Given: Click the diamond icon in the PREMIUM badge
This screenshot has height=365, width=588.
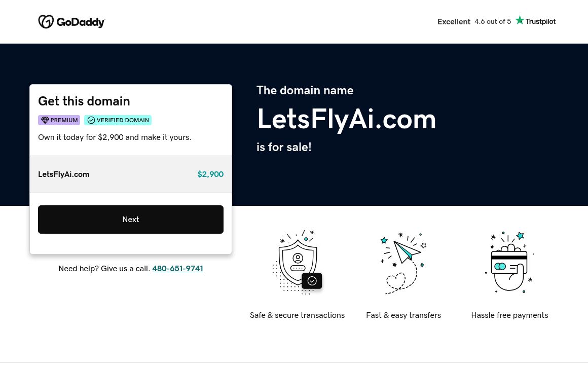Looking at the screenshot, I should 45,120.
